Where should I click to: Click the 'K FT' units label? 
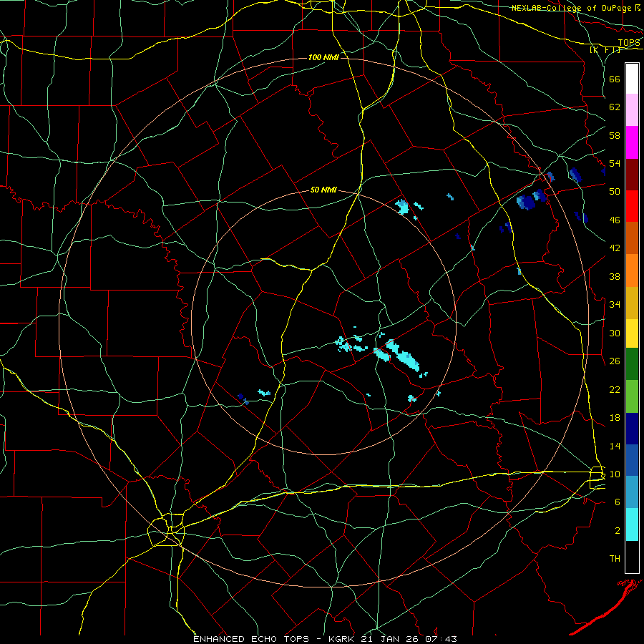[605, 50]
